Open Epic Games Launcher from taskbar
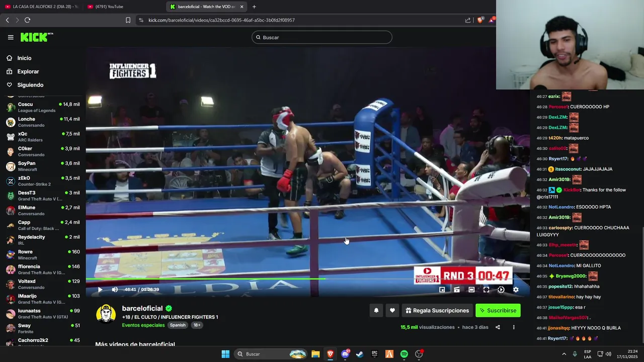Viewport: 644px width, 362px height. [374, 354]
